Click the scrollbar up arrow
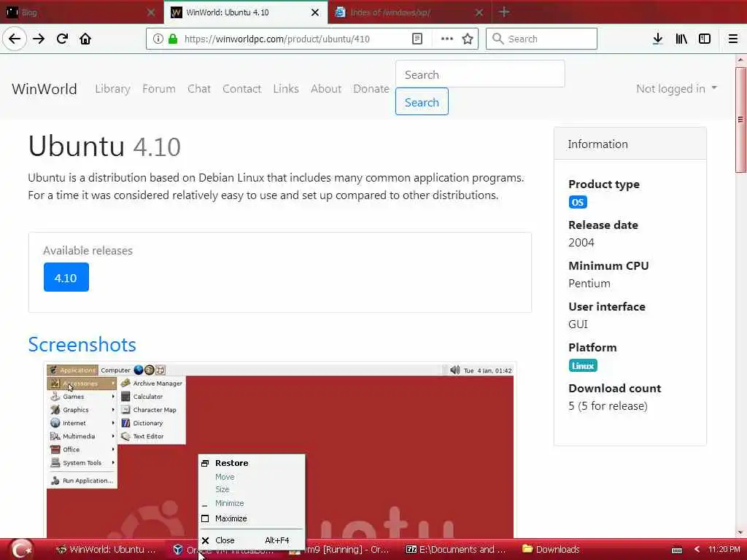The height and width of the screenshot is (560, 747). coord(740,60)
